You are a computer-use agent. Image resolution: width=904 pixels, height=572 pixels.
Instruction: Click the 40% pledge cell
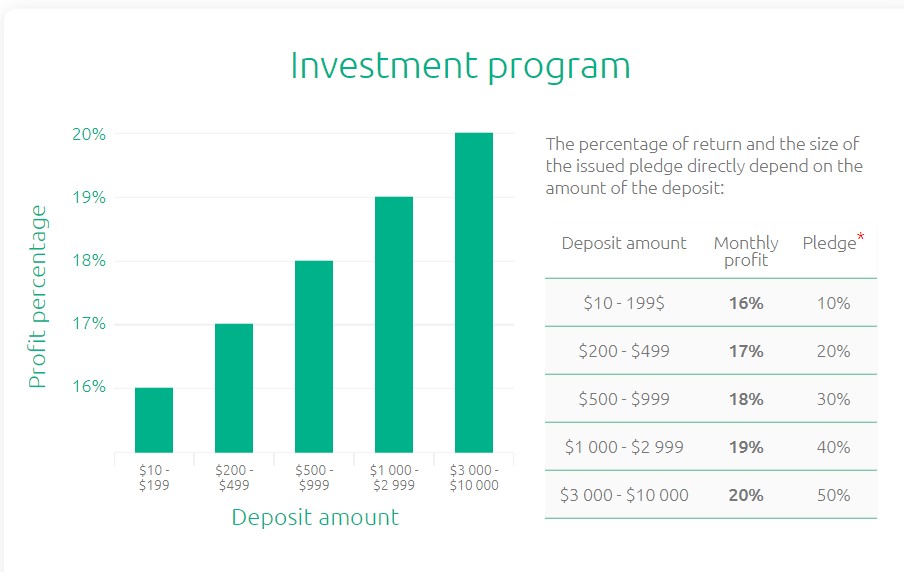(x=834, y=447)
